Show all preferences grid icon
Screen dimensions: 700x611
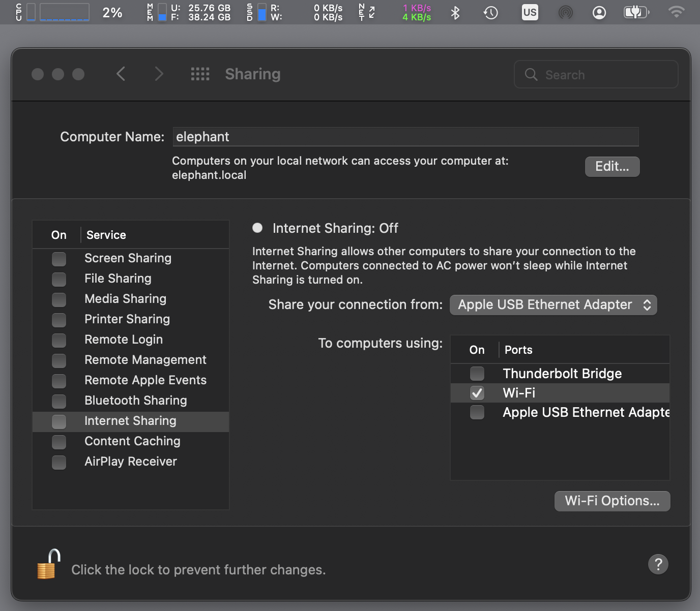pos(200,74)
